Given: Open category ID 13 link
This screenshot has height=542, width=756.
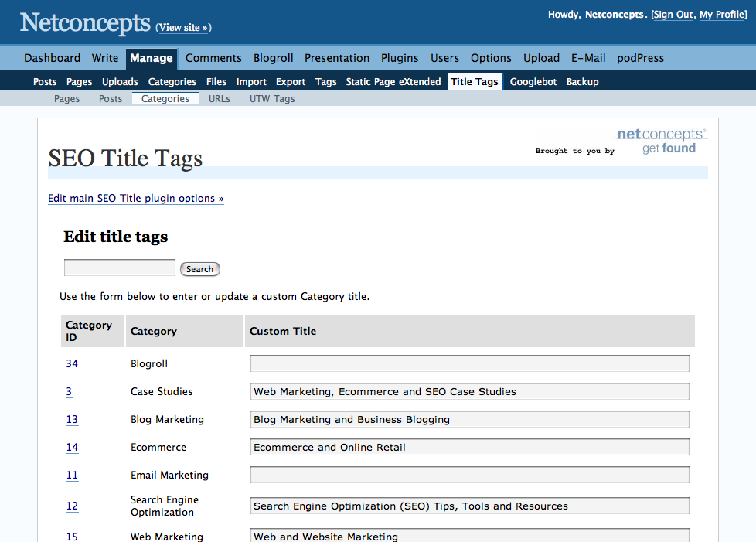Looking at the screenshot, I should pyautogui.click(x=72, y=420).
